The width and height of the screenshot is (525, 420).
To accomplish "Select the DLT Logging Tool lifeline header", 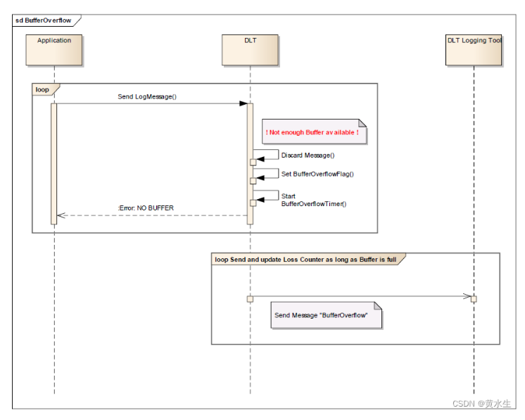I will [474, 49].
